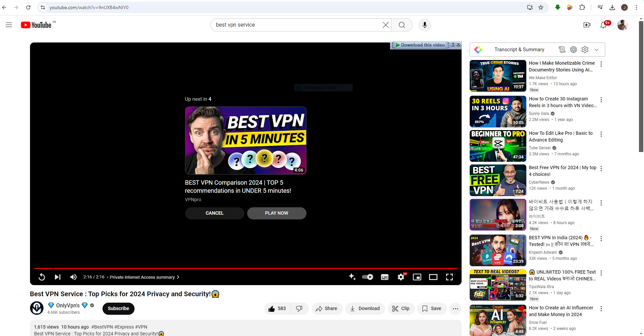
Task: Open the YouTube guide hamburger menu
Action: coord(9,25)
